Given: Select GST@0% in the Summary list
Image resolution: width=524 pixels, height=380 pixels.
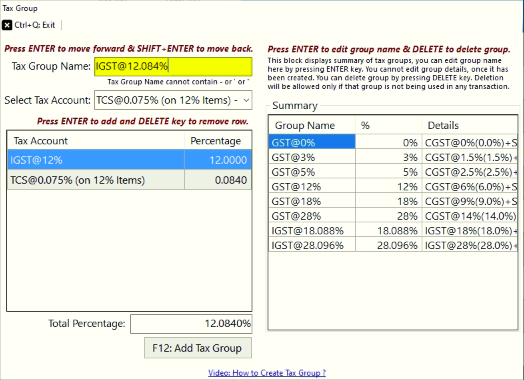Looking at the screenshot, I should 393,142.
